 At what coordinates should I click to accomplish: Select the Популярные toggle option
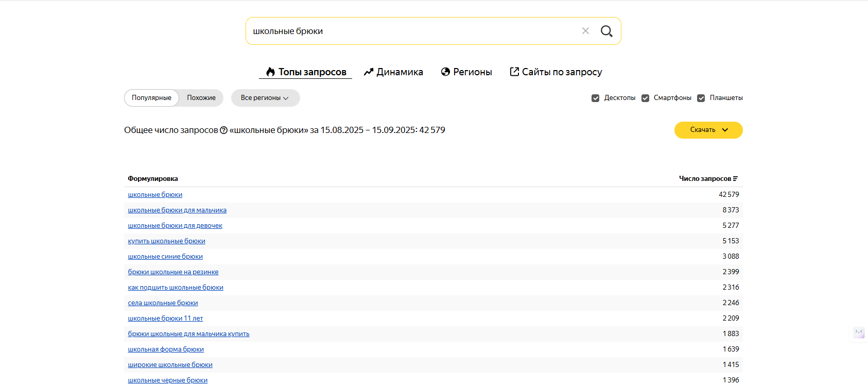[151, 98]
